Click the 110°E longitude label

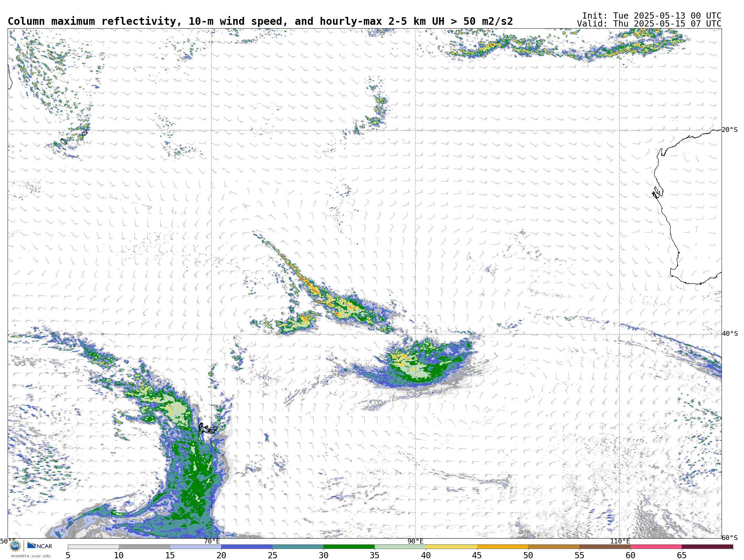[620, 541]
